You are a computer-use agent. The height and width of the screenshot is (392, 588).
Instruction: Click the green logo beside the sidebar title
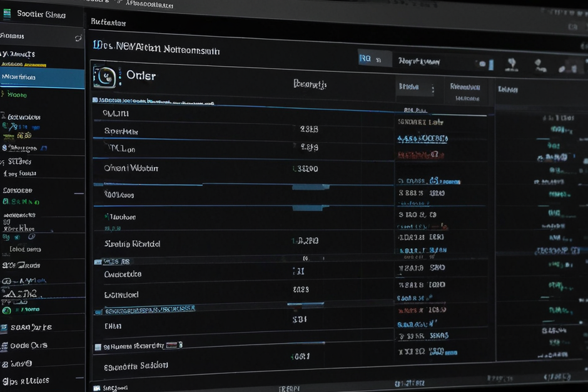click(x=7, y=14)
